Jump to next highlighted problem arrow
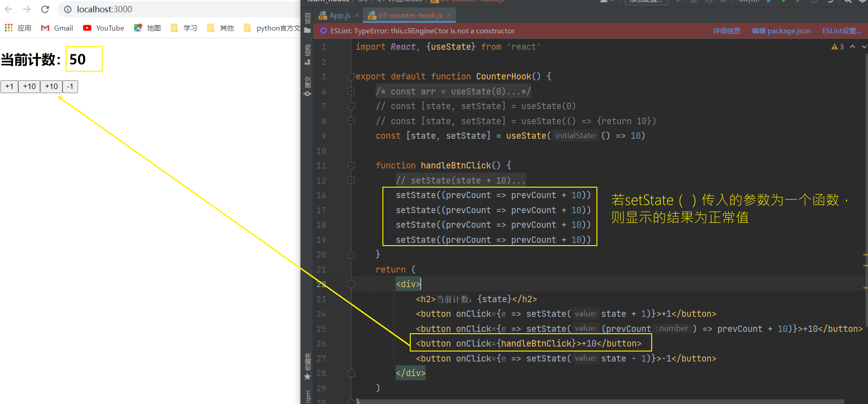Viewport: 868px width, 404px height. [x=864, y=47]
